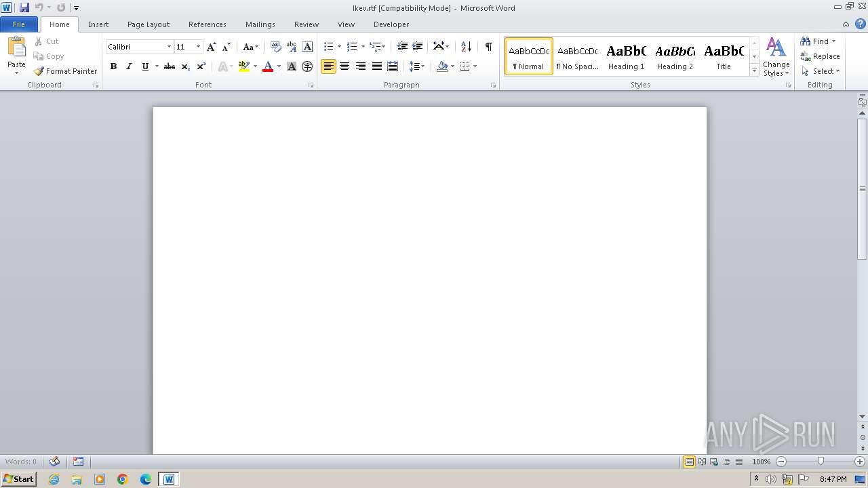Open the Calibri font name dropdown

tap(169, 47)
